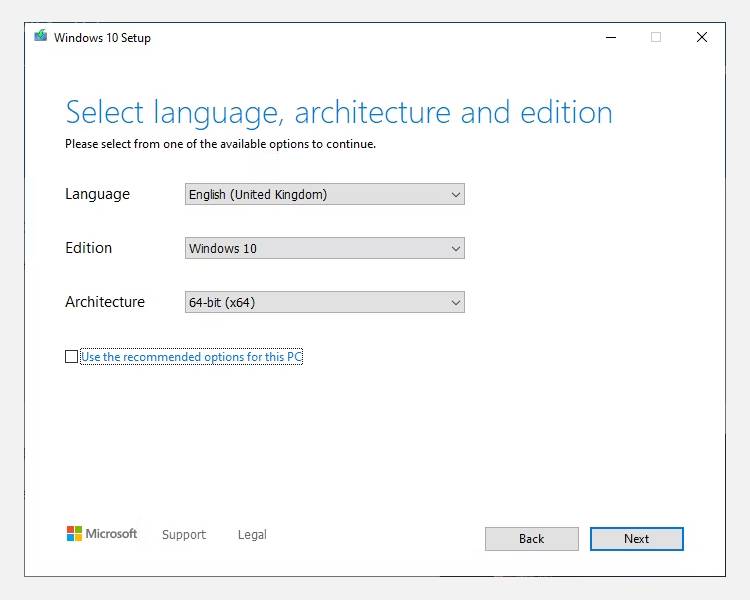Click the chevron arrow of the Edition combo box
750x600 pixels.
coord(456,248)
